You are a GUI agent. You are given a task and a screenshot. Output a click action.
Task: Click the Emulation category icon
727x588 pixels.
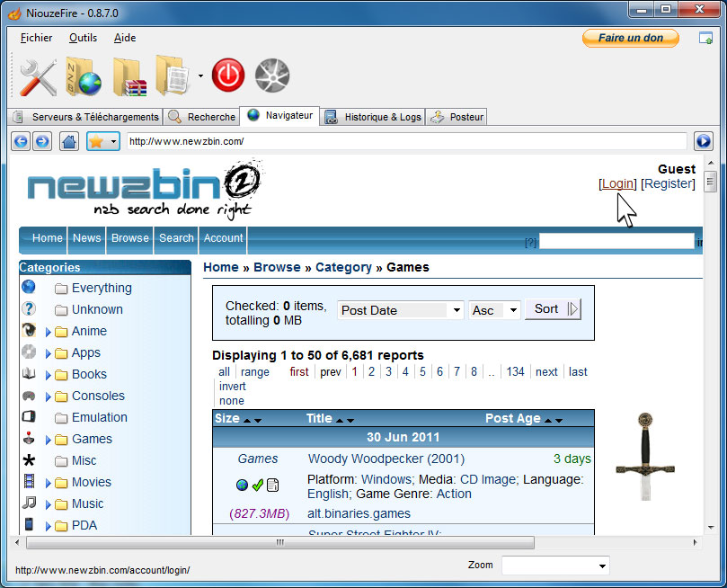point(29,416)
